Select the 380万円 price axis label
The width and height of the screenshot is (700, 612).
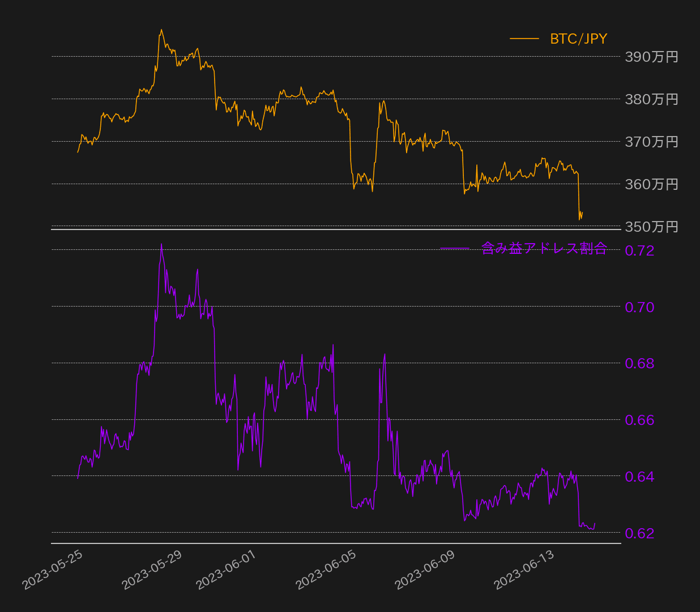click(x=651, y=99)
